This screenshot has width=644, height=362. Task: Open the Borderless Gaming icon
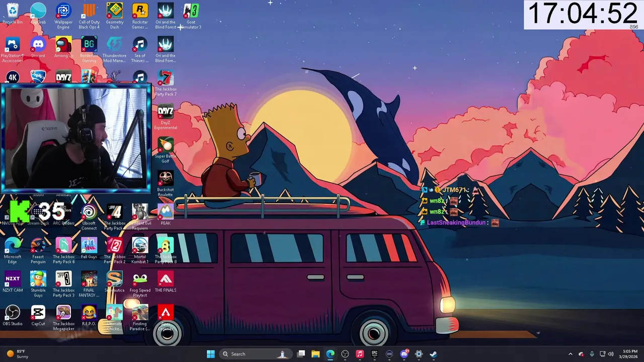[x=89, y=50]
